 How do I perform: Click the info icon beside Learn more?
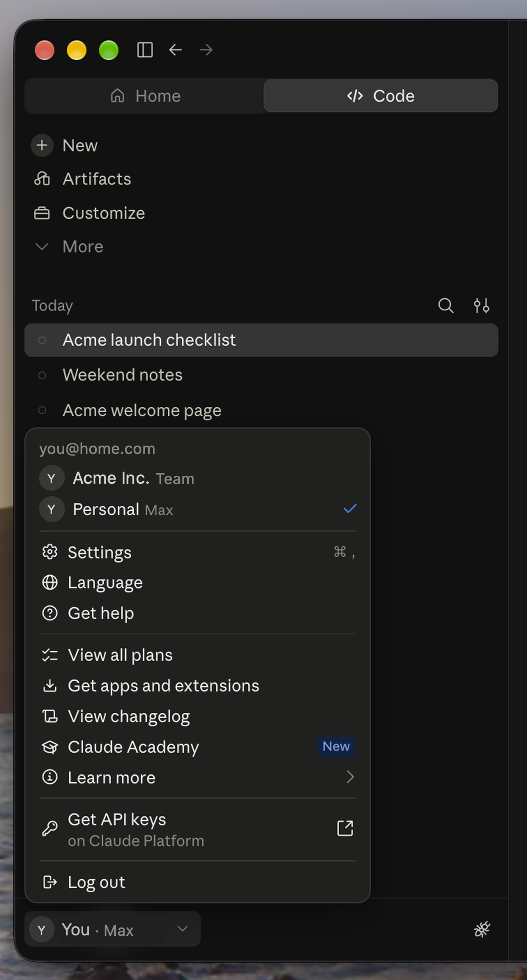[50, 777]
